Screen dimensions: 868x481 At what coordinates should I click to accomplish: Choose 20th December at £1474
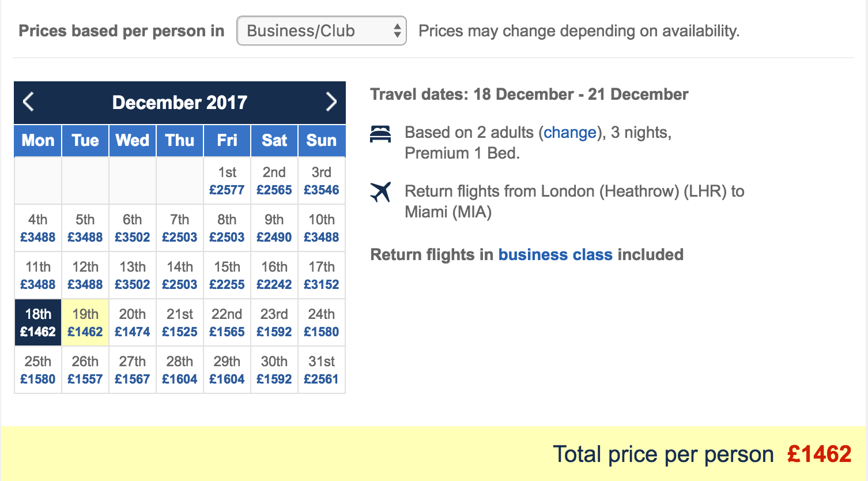pyautogui.click(x=133, y=322)
